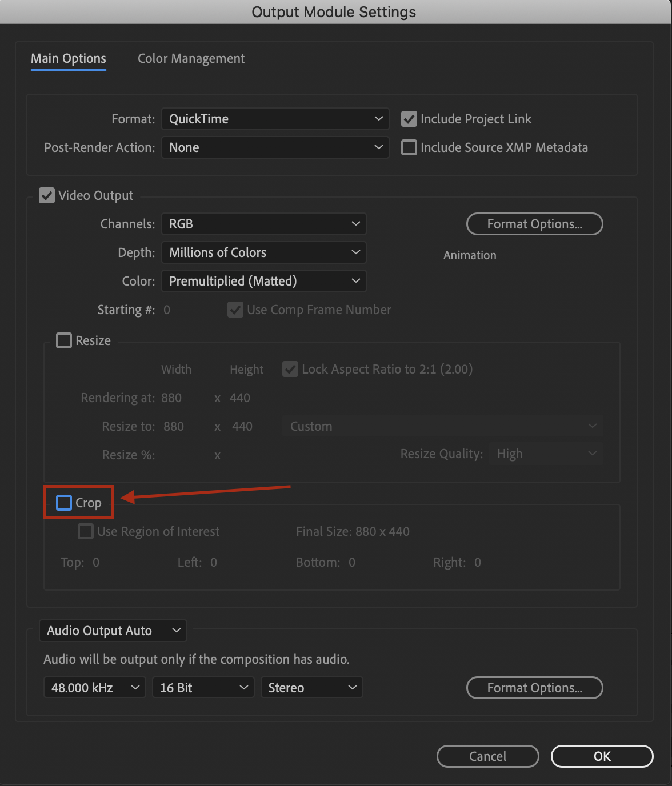Toggle Lock Aspect Ratio to 2:1

[290, 369]
